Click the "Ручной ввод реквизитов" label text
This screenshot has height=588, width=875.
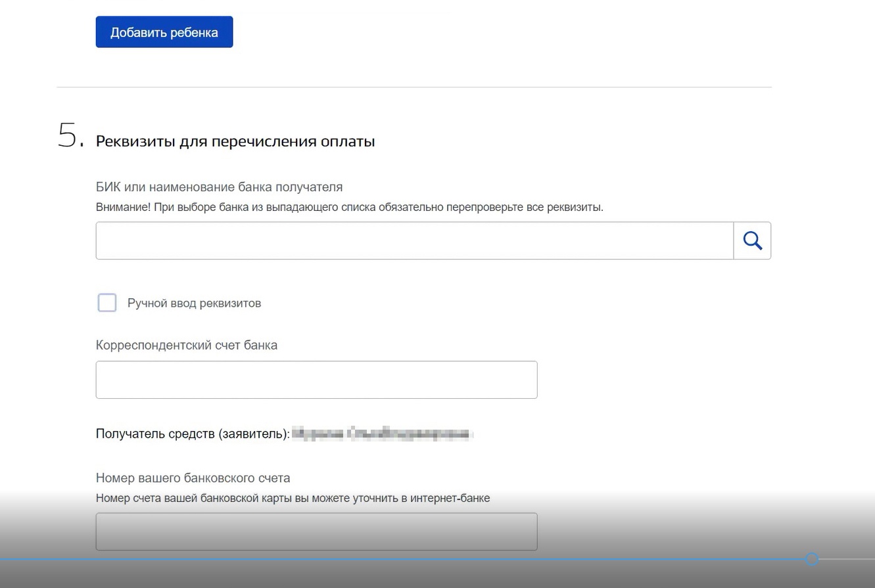coord(195,303)
